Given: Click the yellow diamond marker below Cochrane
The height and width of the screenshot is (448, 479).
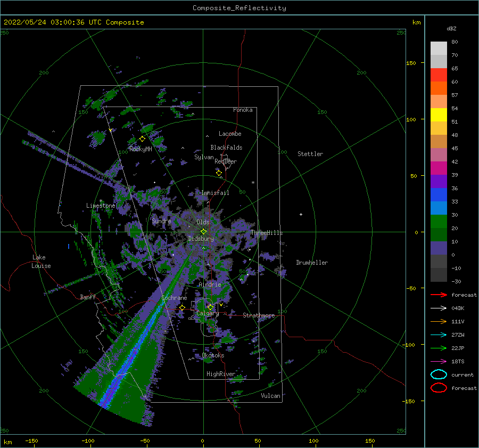Looking at the screenshot, I should pyautogui.click(x=182, y=308).
